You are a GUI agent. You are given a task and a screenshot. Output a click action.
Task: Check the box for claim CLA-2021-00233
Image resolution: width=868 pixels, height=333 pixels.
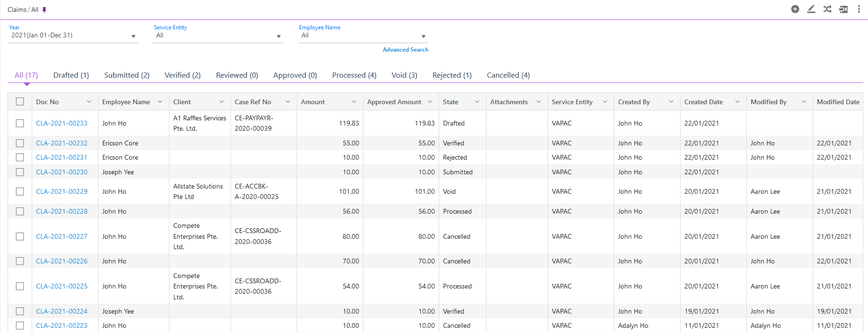[20, 123]
